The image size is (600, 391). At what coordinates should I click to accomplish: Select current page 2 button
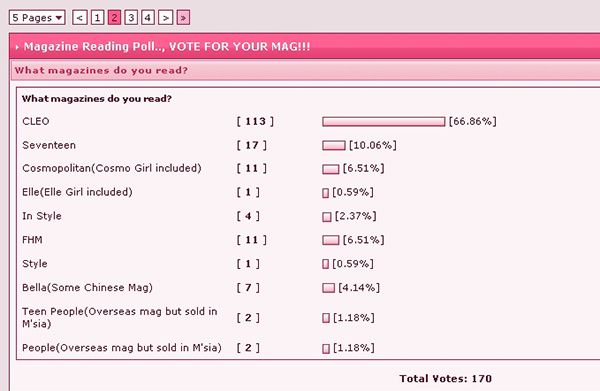[x=114, y=18]
